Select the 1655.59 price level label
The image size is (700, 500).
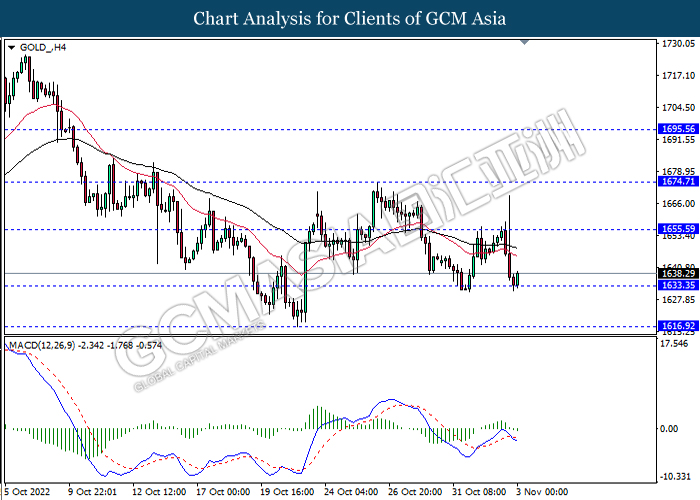click(678, 229)
